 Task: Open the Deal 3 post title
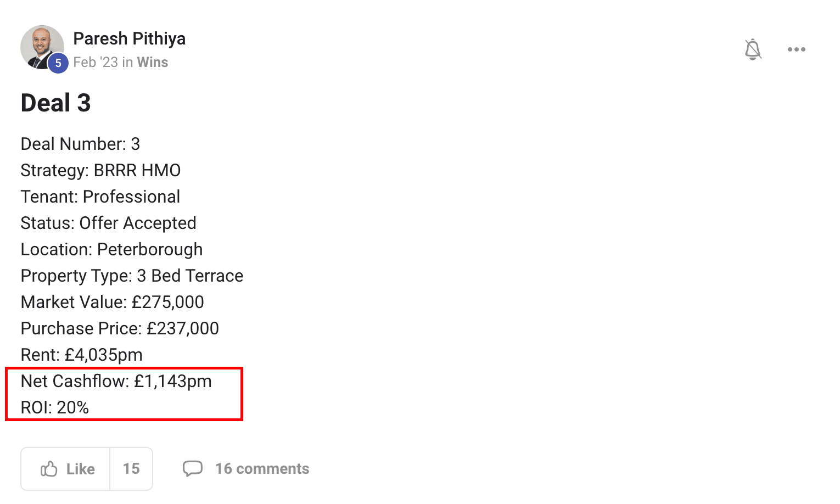(x=55, y=103)
